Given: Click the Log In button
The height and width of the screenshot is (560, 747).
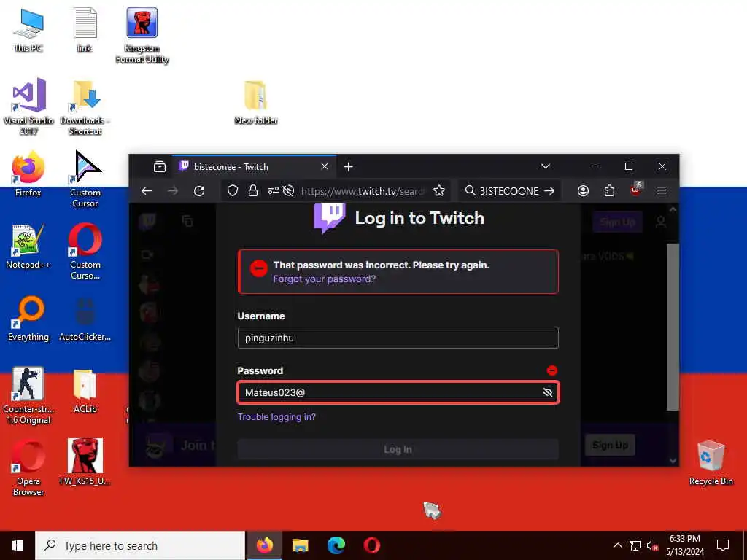Looking at the screenshot, I should pos(398,449).
